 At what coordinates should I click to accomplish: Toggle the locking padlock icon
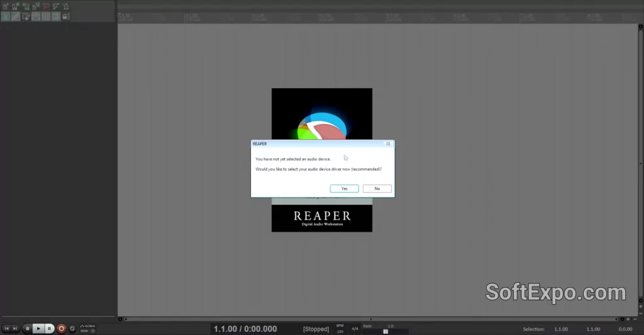(x=65, y=16)
